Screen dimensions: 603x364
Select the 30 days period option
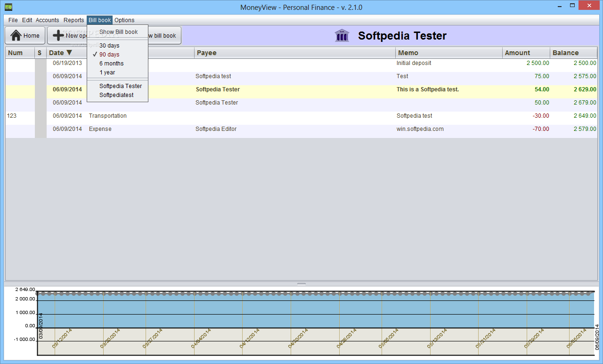pyautogui.click(x=118, y=46)
